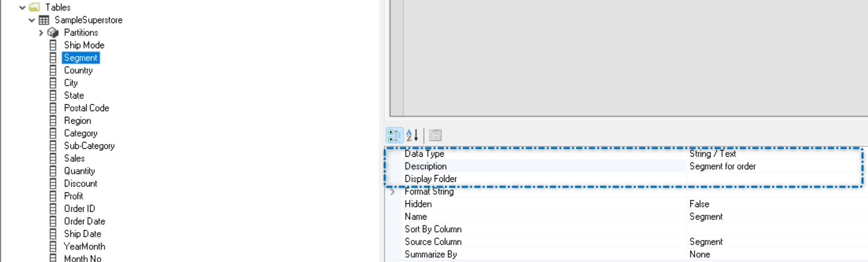Expand the Format String property
The width and height of the screenshot is (868, 262).
coord(392,191)
